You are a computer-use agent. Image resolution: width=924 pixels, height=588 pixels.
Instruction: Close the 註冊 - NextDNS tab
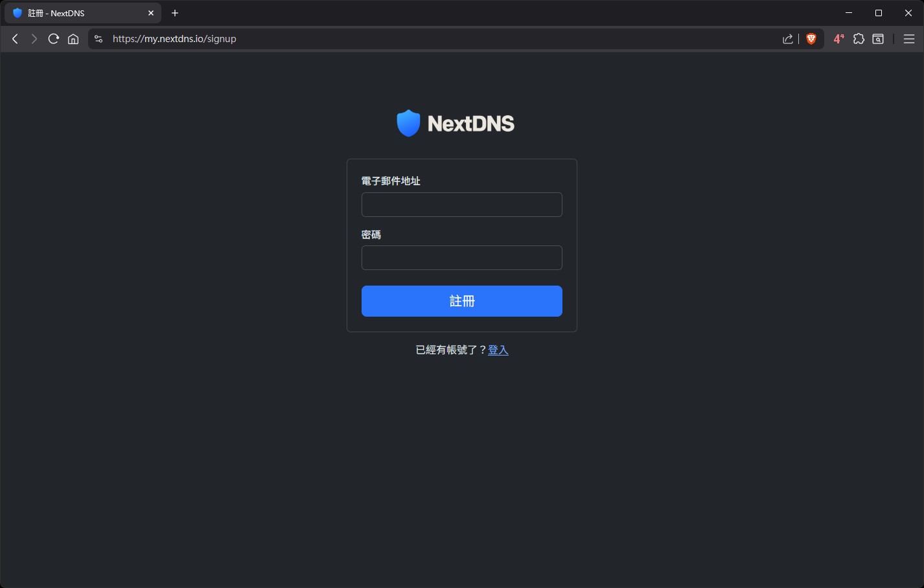pyautogui.click(x=151, y=13)
